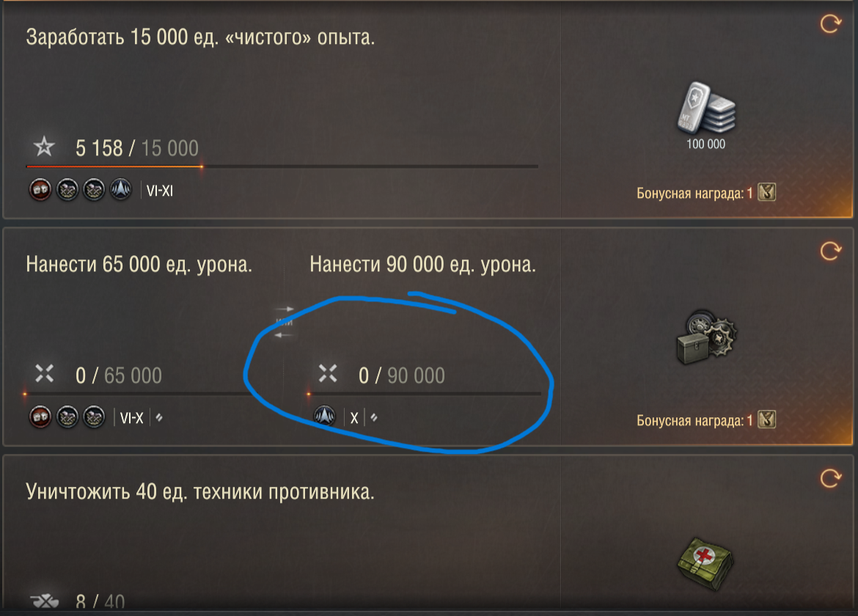Viewport: 858px width, 616px height.
Task: Refresh the 15 000 experience mission
Action: tap(830, 23)
